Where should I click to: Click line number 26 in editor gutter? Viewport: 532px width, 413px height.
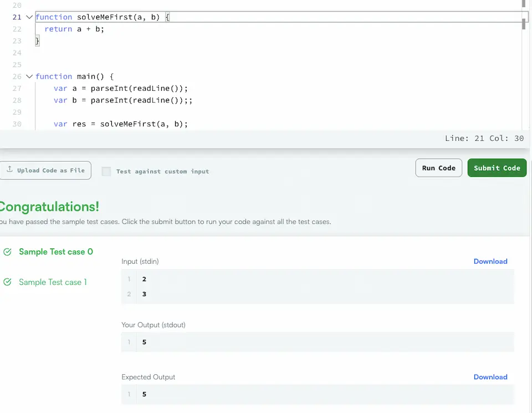17,77
